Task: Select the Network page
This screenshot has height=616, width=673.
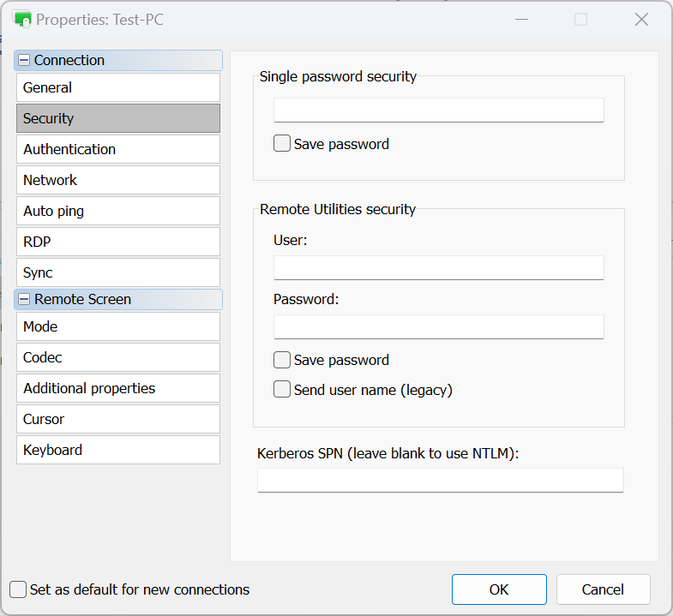Action: tap(118, 180)
